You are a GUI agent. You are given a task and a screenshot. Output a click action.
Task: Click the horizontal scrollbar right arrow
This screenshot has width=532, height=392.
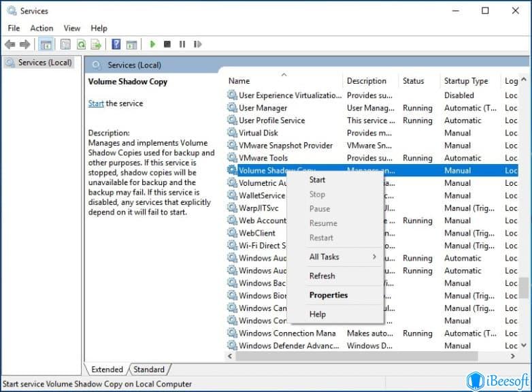[513, 356]
